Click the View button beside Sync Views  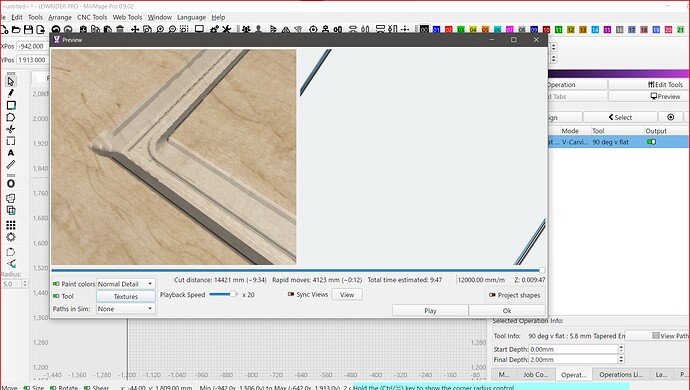coord(347,294)
